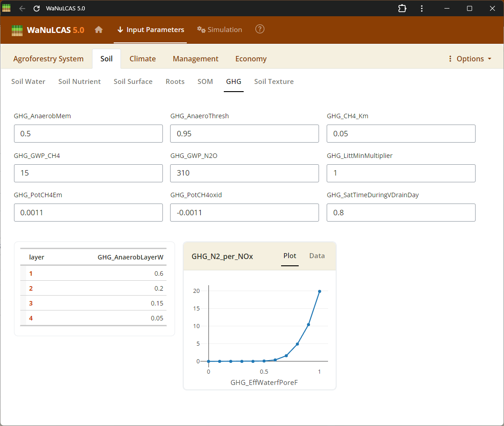This screenshot has height=426, width=504.
Task: Show the Data view of GHG_N2_per_NOx
Action: [317, 256]
